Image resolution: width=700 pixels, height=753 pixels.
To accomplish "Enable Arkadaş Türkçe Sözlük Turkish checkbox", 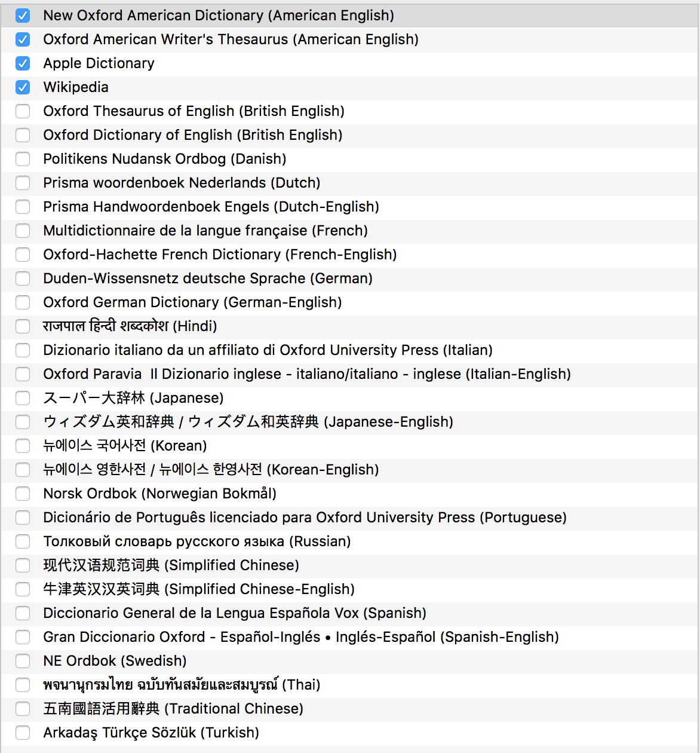I will [23, 733].
